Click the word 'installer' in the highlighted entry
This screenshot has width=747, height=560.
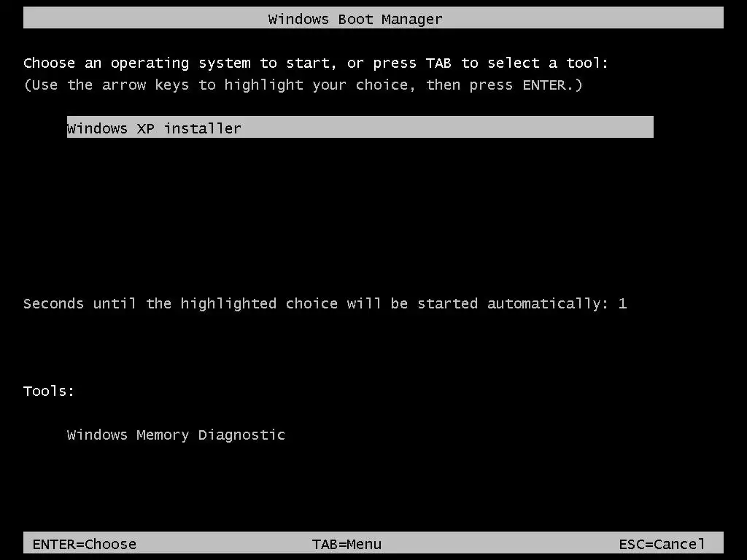tap(203, 128)
